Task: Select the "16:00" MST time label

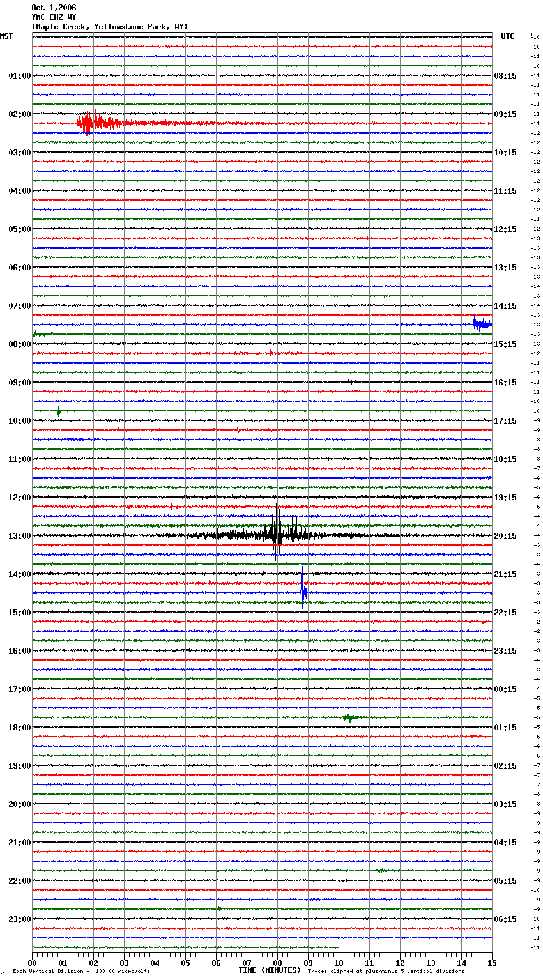Action: 20,651
